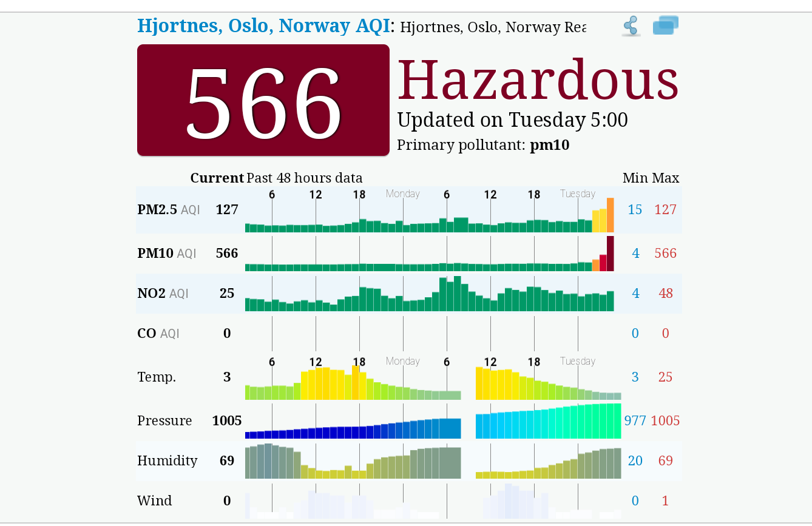Screen dimensions: 812x526
Task: Select the PM2.5 AQI row label
Action: [x=168, y=210]
